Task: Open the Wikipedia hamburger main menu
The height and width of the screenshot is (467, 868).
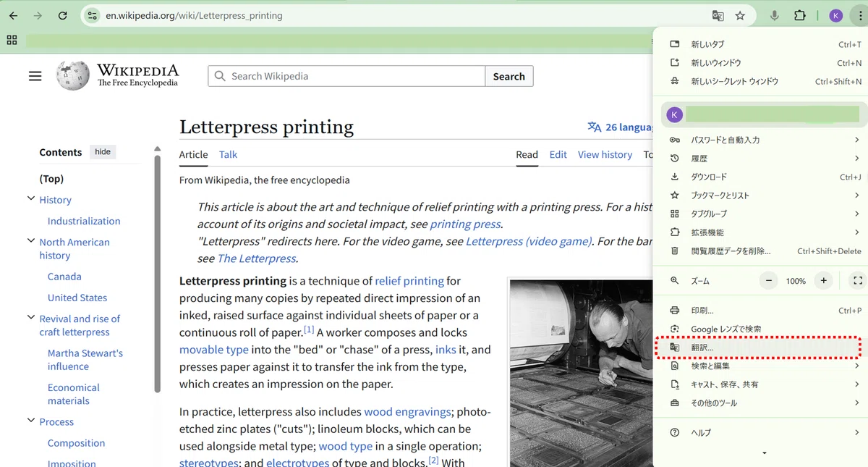Action: click(35, 76)
